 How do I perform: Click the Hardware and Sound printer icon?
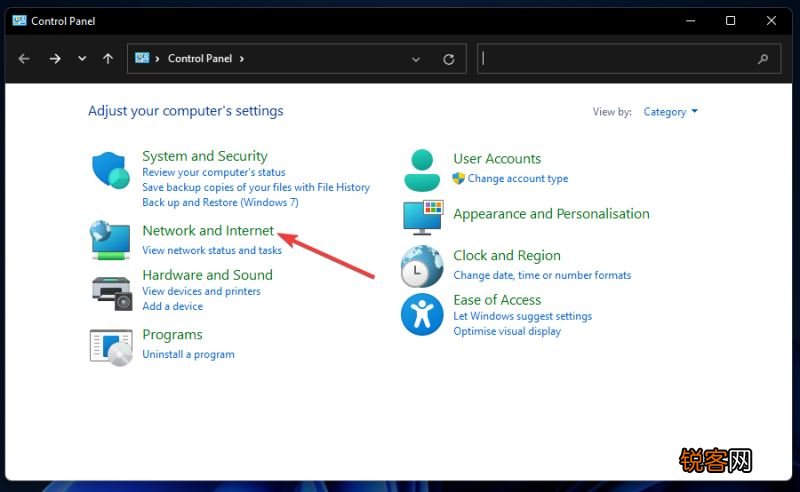pos(112,293)
